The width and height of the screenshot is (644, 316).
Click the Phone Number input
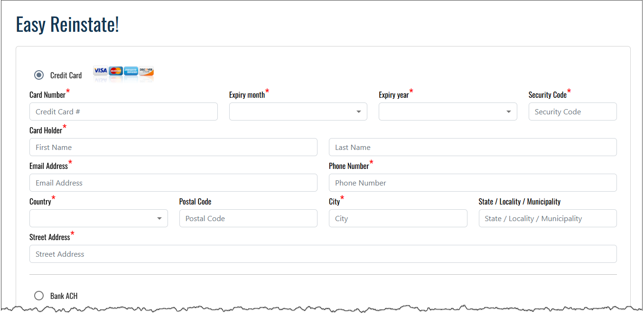(x=473, y=183)
